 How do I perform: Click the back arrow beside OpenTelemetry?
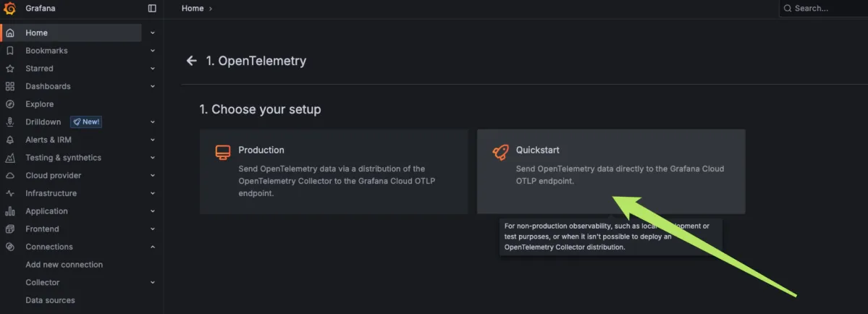pyautogui.click(x=192, y=61)
